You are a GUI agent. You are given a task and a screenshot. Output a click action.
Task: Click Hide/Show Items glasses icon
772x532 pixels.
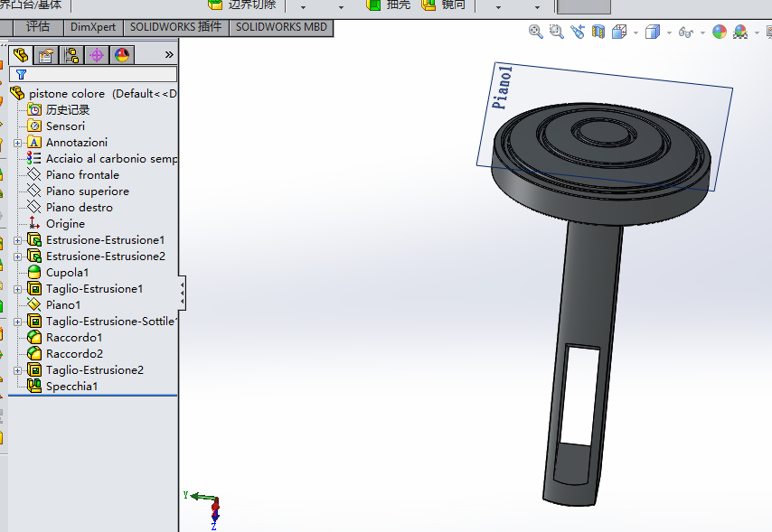click(x=686, y=33)
